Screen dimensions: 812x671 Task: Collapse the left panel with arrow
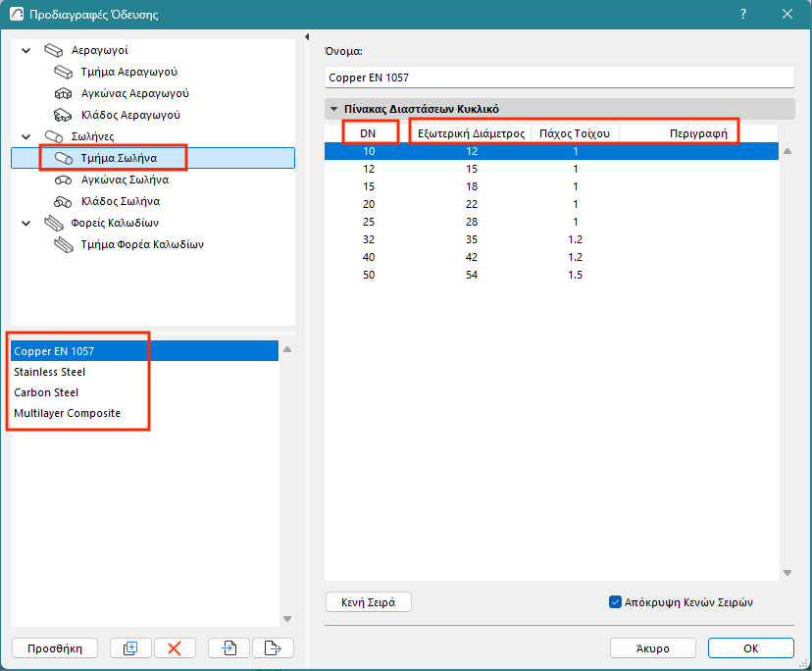tap(307, 37)
